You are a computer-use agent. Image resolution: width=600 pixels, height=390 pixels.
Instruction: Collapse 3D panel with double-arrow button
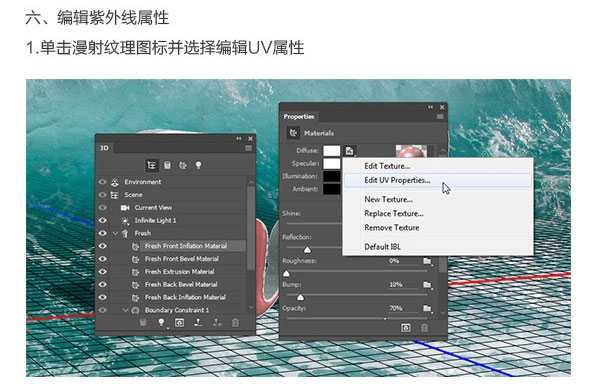pyautogui.click(x=239, y=138)
